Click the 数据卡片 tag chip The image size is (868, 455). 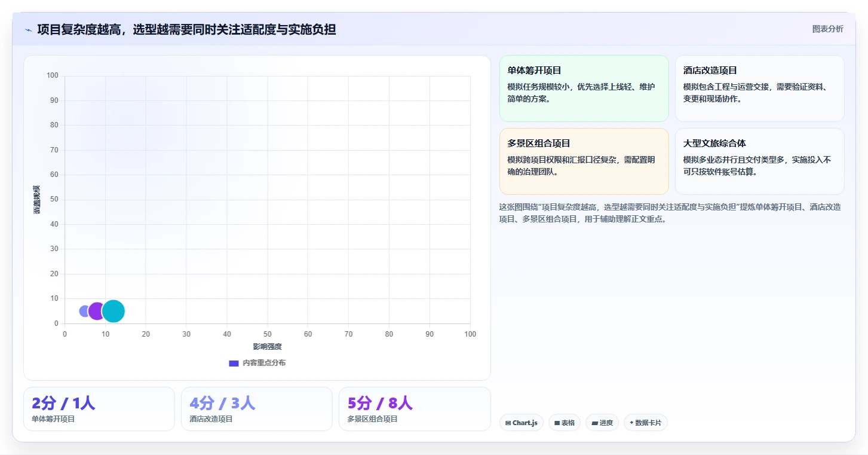click(x=646, y=423)
